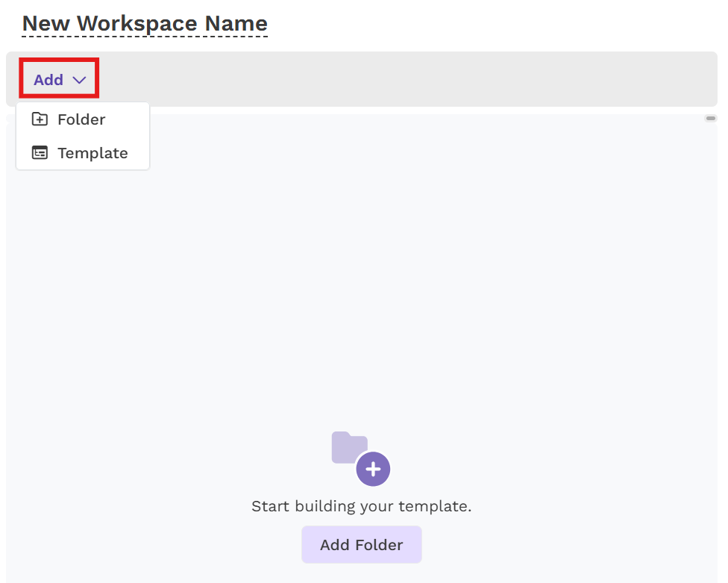Click the word "Template" in the dropdown list
The width and height of the screenshot is (728, 583).
(x=92, y=153)
